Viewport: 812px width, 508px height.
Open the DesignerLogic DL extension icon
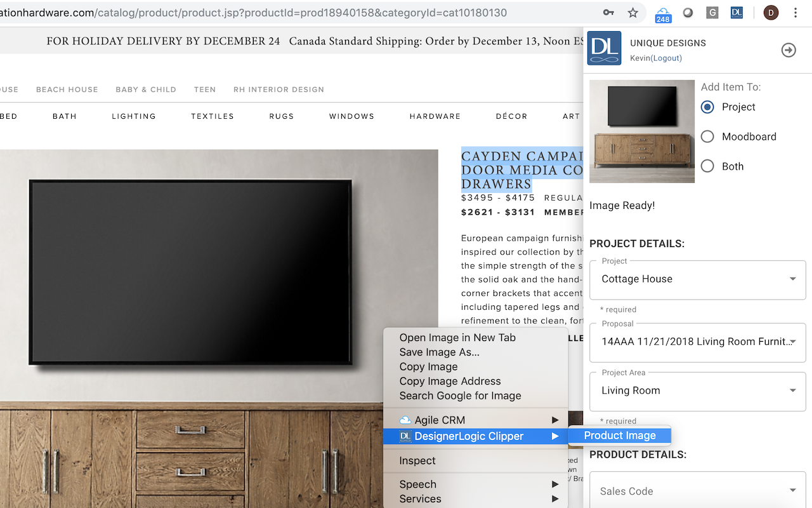(x=737, y=12)
